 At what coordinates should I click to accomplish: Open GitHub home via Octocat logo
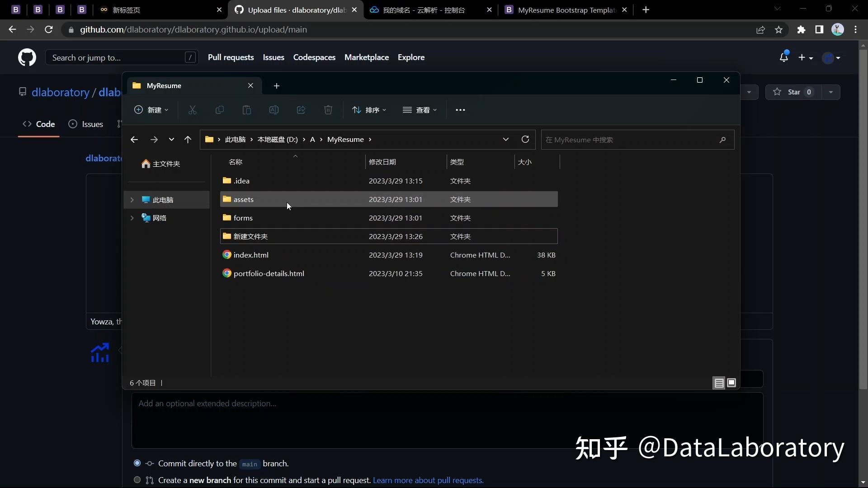click(x=27, y=58)
